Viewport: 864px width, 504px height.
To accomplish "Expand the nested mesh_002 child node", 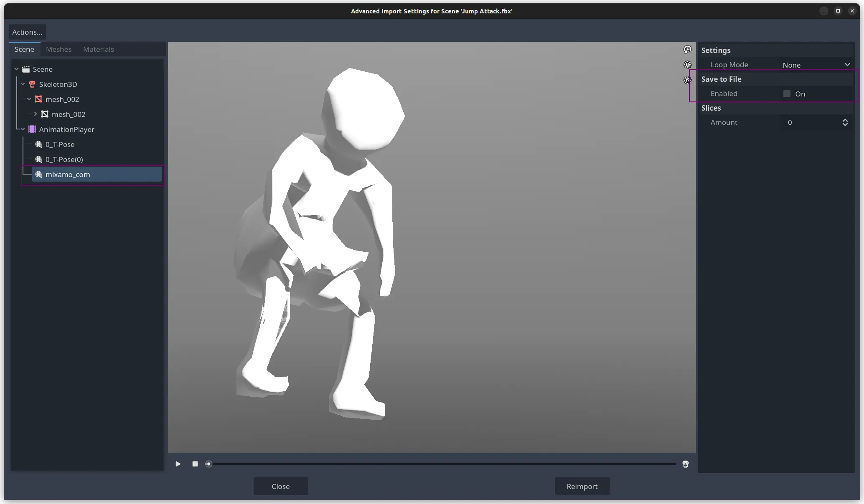I will click(36, 114).
